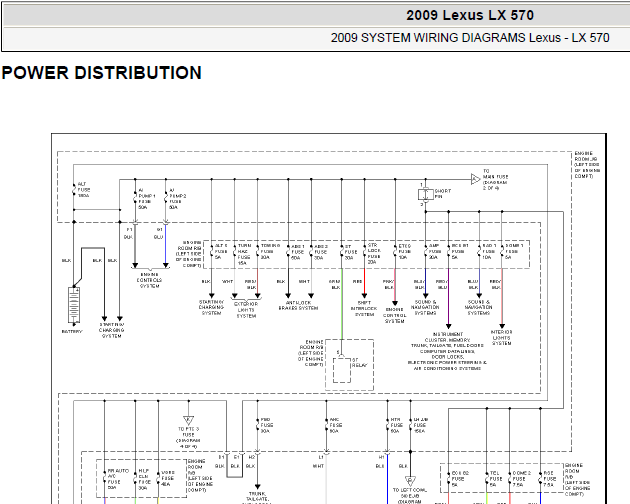This screenshot has height=504, width=630.
Task: Click the Engine Controls System label
Action: click(149, 280)
